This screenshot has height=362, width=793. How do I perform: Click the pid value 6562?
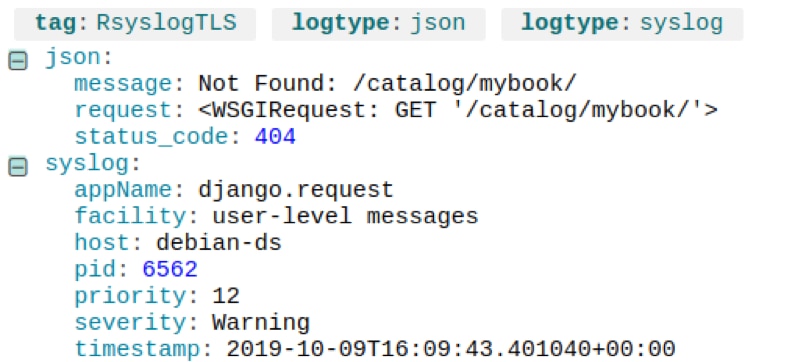click(170, 269)
